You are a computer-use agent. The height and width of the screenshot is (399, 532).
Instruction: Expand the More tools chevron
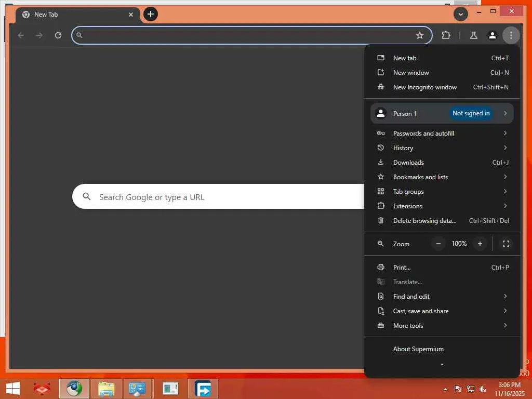coord(505,325)
